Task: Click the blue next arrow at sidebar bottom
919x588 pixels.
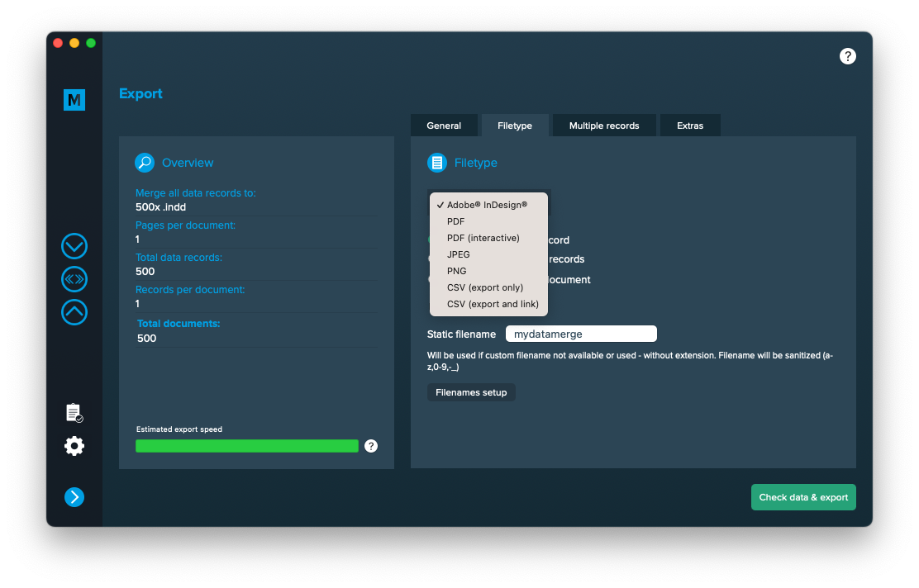Action: (x=74, y=496)
